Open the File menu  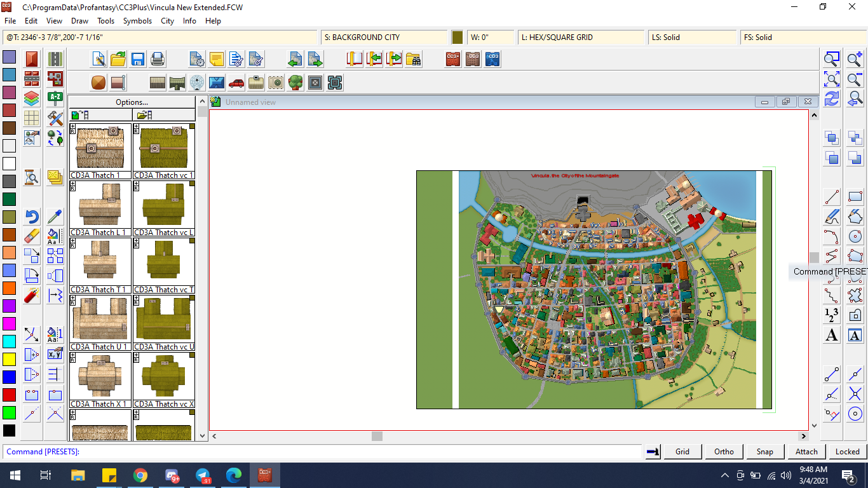(10, 21)
